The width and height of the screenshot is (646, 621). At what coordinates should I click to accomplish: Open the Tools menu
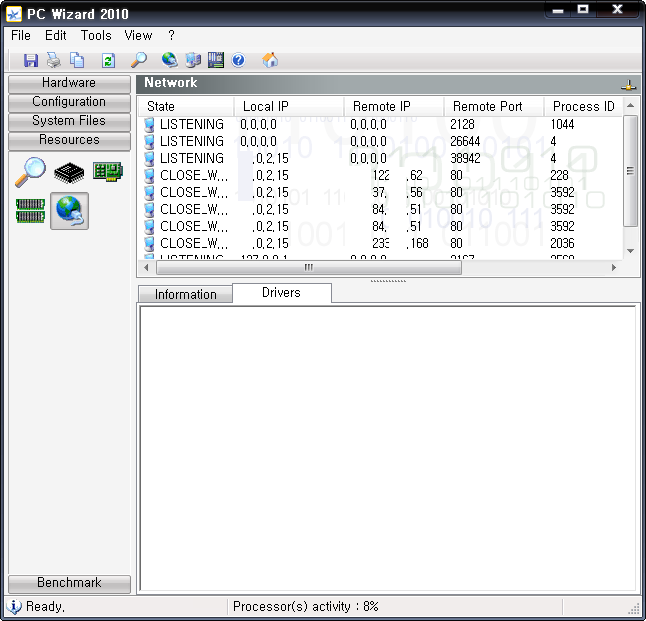[96, 36]
